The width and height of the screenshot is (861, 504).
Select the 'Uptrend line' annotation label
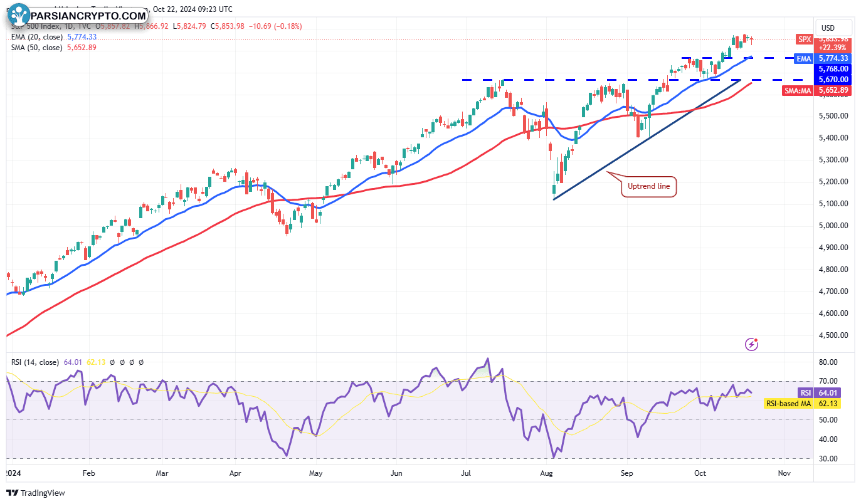tap(649, 186)
